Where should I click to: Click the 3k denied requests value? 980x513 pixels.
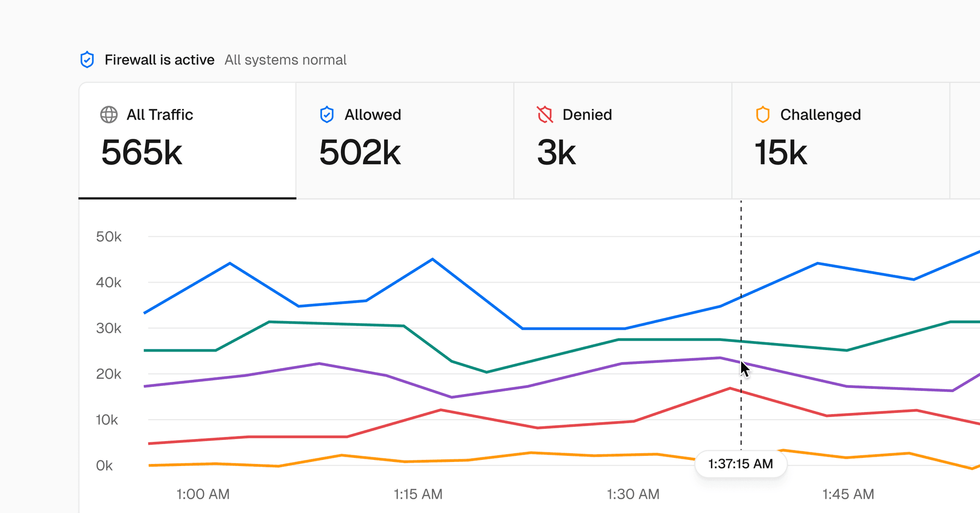(556, 153)
